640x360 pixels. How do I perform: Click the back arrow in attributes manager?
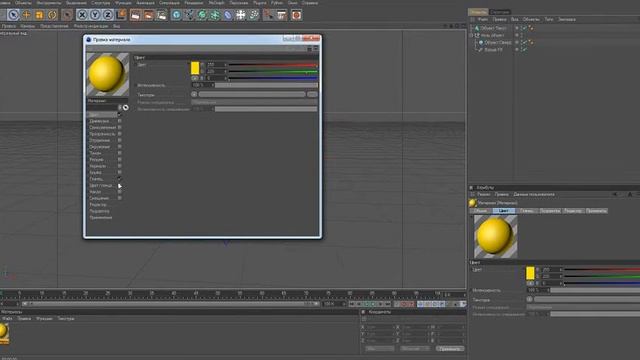pos(615,194)
